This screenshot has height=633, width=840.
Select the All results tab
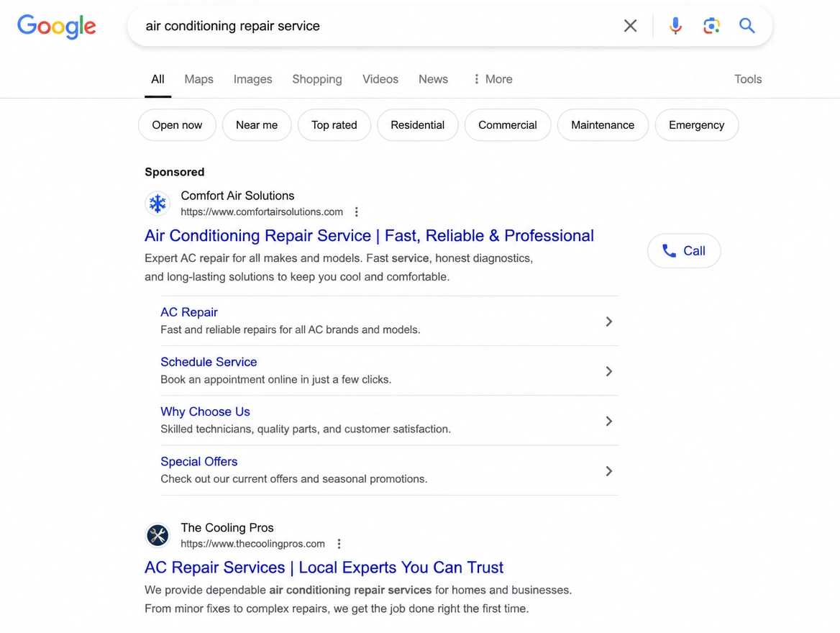157,79
